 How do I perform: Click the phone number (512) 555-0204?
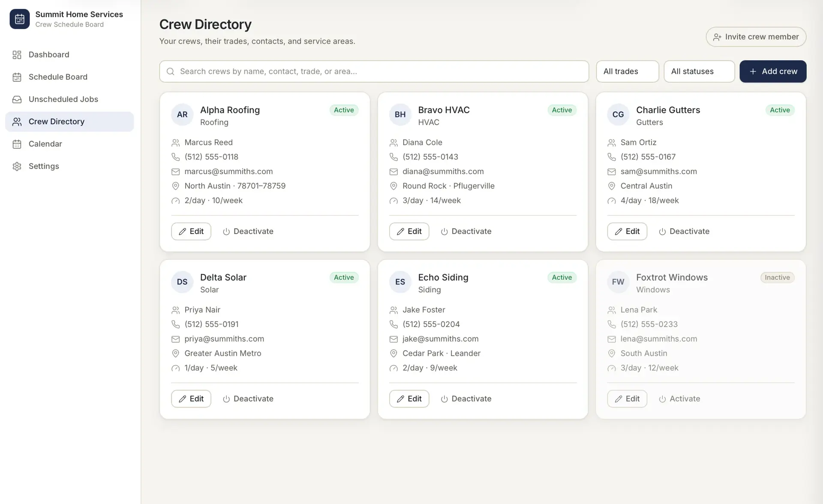[x=431, y=324]
